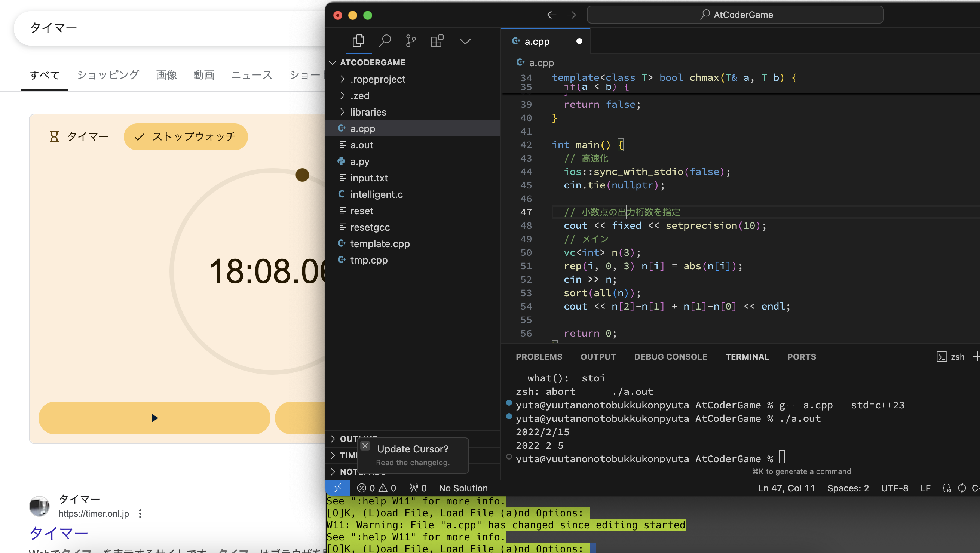
Task: Click the remote window status icon
Action: (337, 488)
